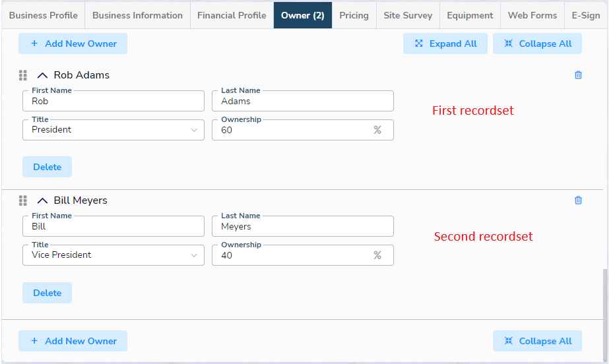Switch to the Business Profile tab
The width and height of the screenshot is (609, 364).
[x=43, y=15]
